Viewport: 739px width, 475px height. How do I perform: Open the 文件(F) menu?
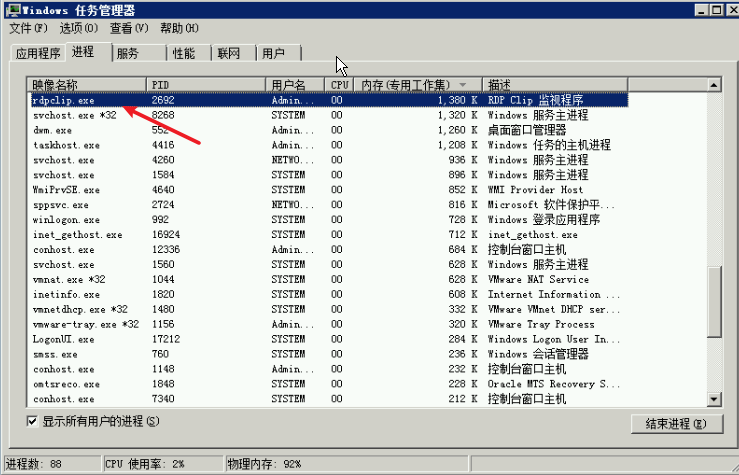(x=28, y=28)
